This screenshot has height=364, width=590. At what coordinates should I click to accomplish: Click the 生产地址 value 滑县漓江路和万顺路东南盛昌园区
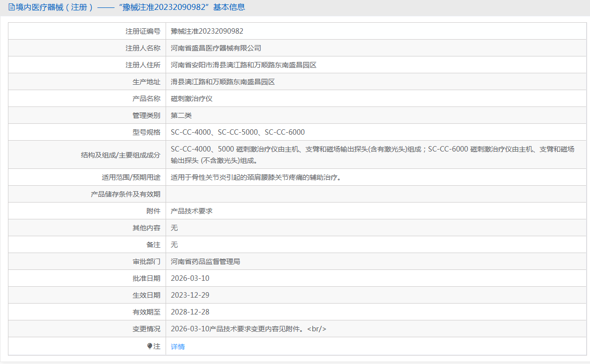pyautogui.click(x=223, y=82)
